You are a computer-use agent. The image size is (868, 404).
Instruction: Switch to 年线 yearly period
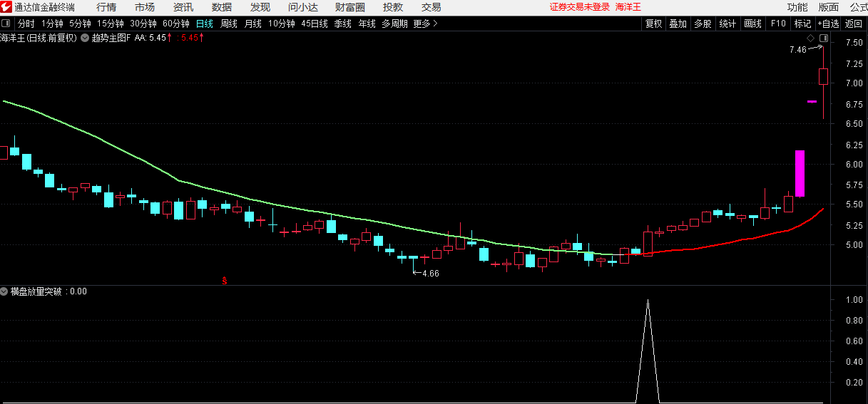click(x=367, y=24)
